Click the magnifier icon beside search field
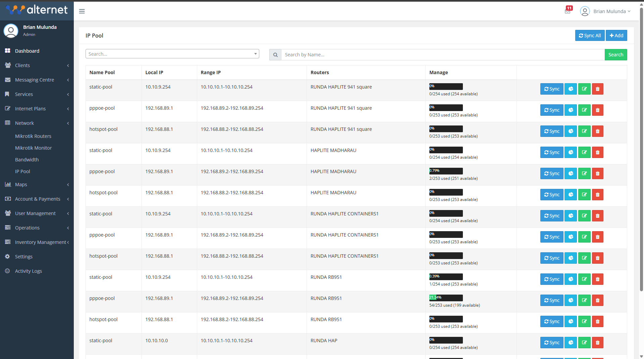 tap(275, 55)
